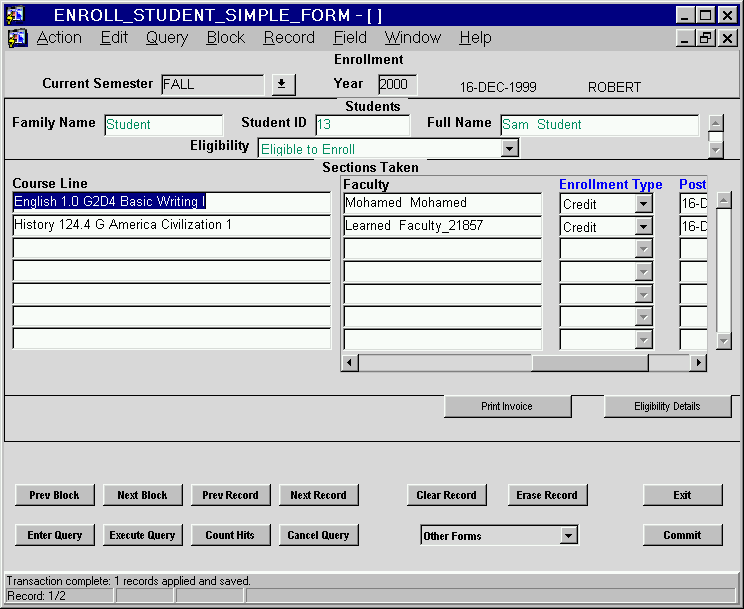Click the Print Invoice button

tap(507, 406)
